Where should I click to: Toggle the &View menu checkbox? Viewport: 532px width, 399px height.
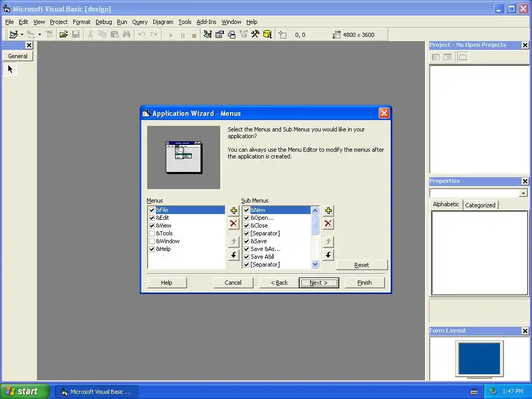point(152,225)
